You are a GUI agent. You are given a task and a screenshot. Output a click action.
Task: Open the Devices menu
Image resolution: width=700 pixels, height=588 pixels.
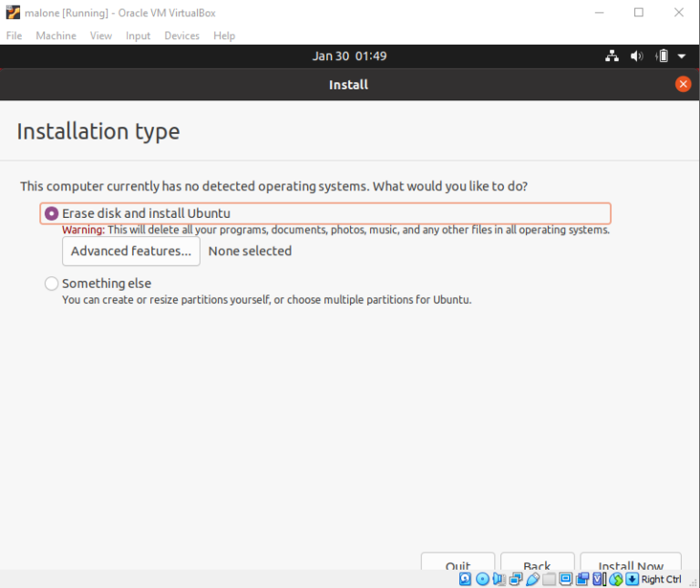click(181, 36)
